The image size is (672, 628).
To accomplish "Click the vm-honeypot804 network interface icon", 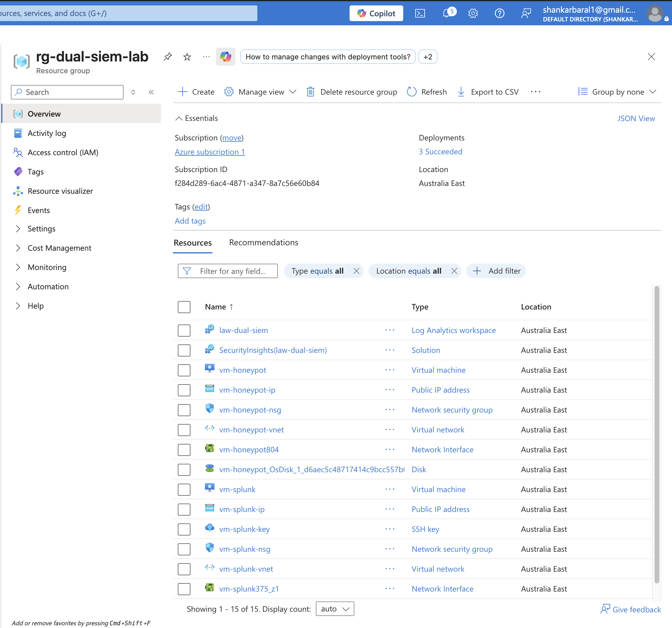I will pyautogui.click(x=209, y=448).
